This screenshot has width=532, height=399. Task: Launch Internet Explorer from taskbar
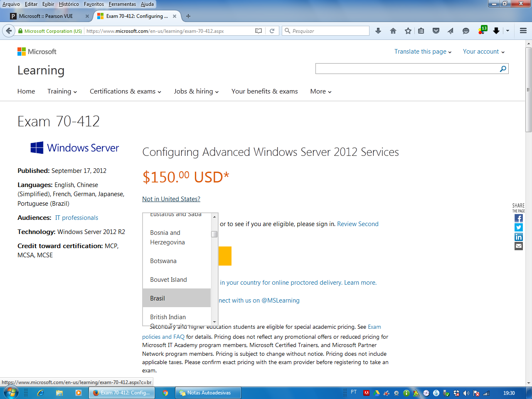coord(41,393)
